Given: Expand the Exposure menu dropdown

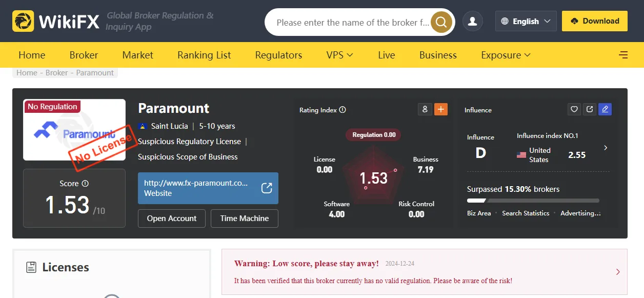Looking at the screenshot, I should tap(506, 55).
